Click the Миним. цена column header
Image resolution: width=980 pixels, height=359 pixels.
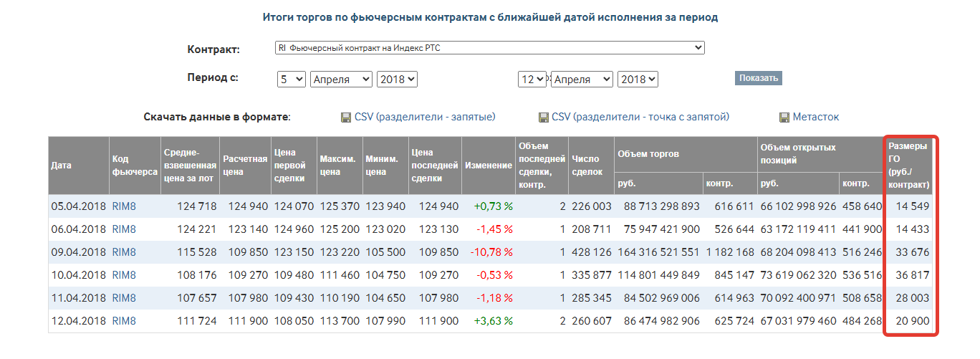pyautogui.click(x=385, y=166)
